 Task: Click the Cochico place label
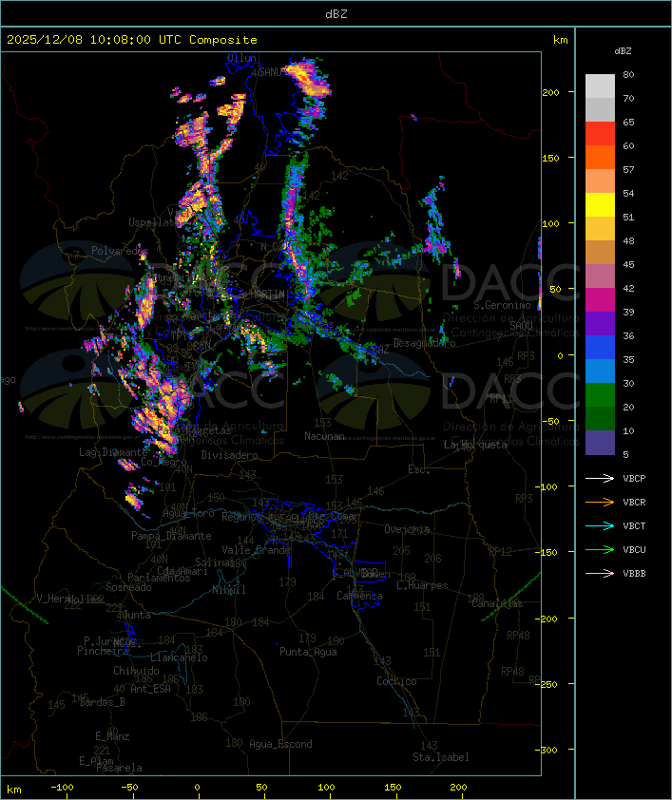click(x=396, y=681)
